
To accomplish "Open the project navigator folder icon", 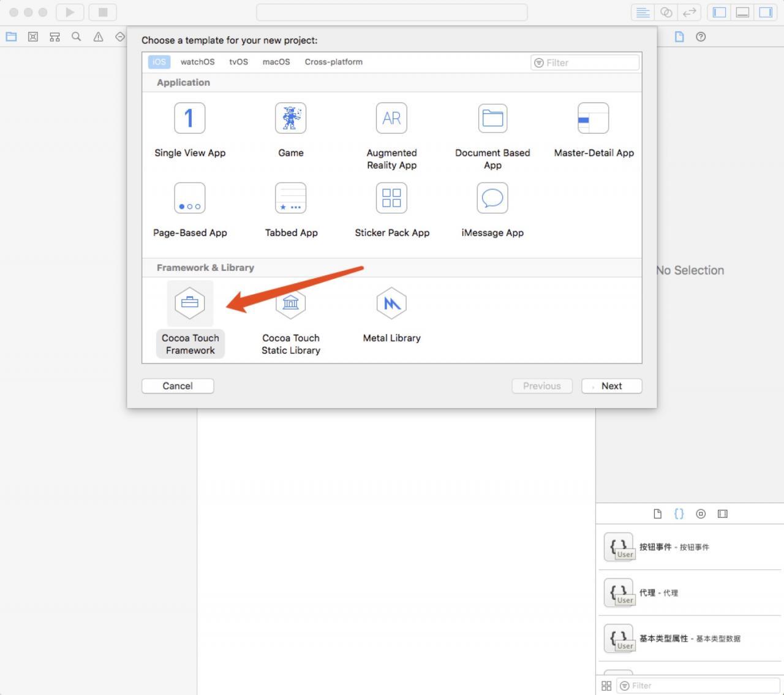I will (11, 37).
